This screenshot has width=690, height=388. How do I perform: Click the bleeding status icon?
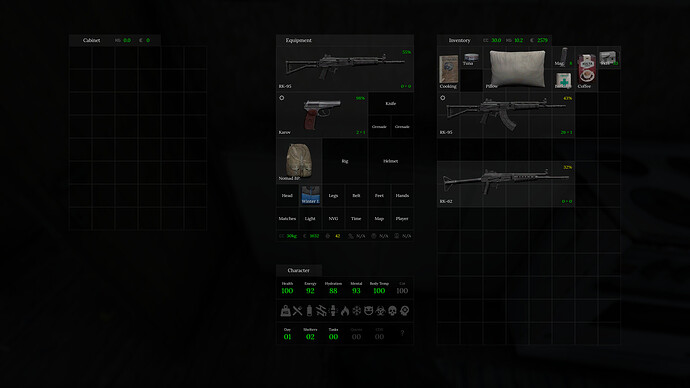point(321,311)
